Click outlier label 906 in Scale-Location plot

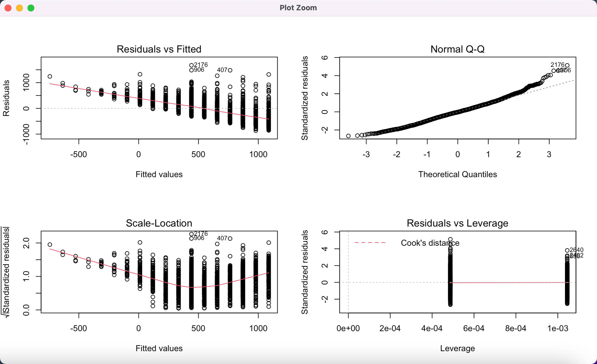[x=199, y=238]
